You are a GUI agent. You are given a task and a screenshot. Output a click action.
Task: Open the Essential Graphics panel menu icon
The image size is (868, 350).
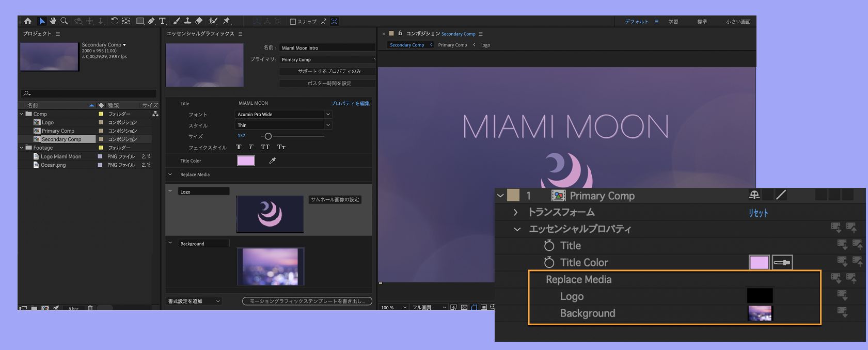coord(240,34)
